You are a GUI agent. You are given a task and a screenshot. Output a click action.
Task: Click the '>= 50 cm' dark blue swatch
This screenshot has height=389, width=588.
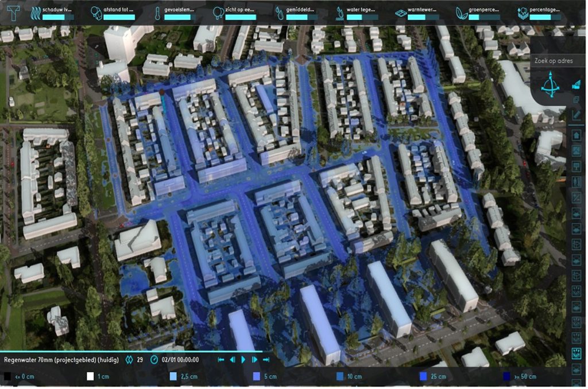pyautogui.click(x=506, y=376)
